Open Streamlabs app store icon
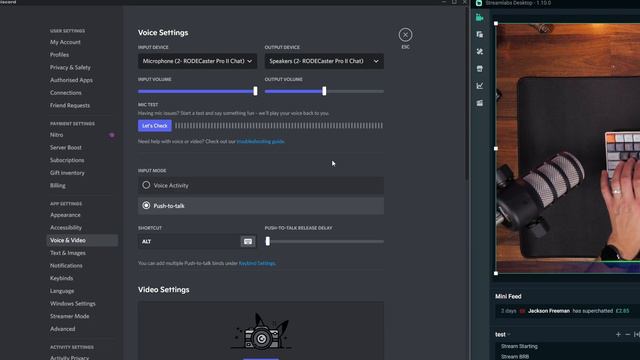640x360 pixels. pos(480,69)
